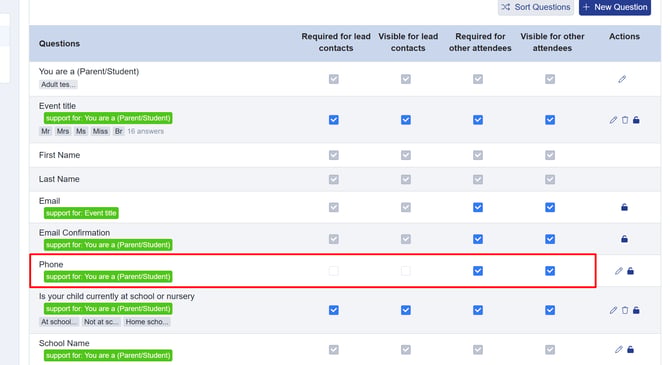
Task: Click the pencil icon for Event title
Action: [613, 120]
